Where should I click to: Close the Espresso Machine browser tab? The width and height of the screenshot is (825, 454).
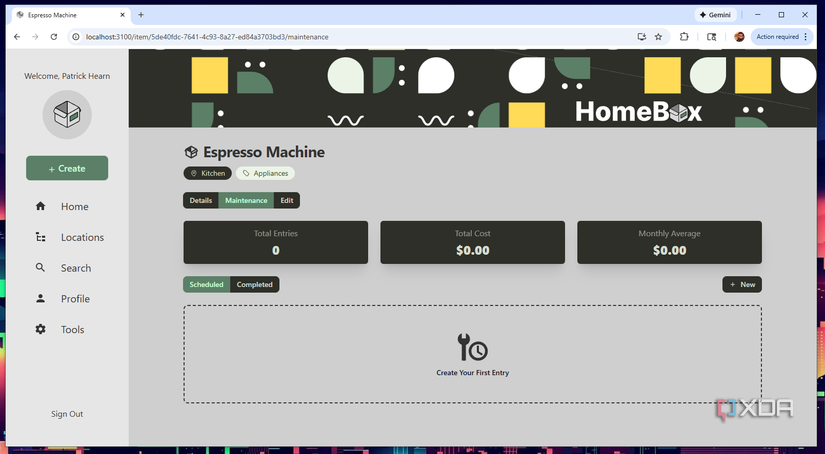coord(123,15)
